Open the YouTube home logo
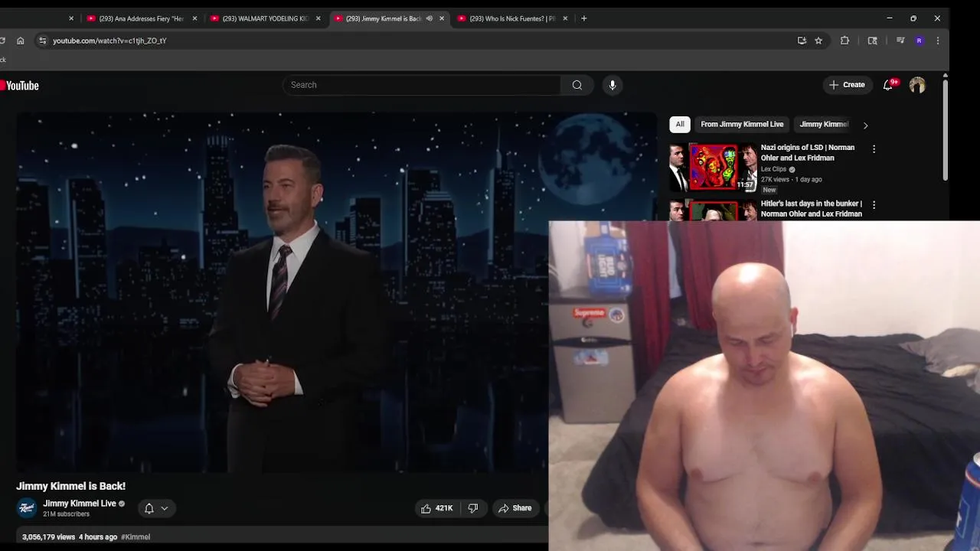The width and height of the screenshot is (980, 551). point(20,86)
